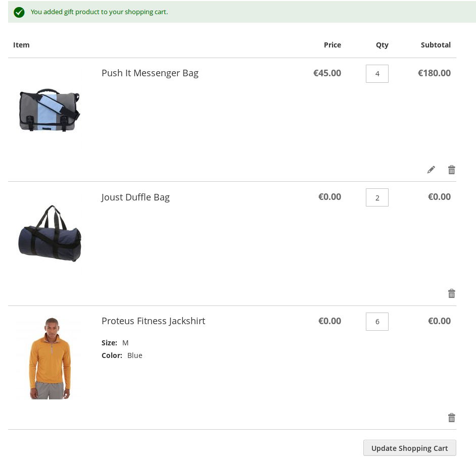Open the Joust Duffle Bag product page
The width and height of the screenshot is (476, 462).
pyautogui.click(x=135, y=197)
